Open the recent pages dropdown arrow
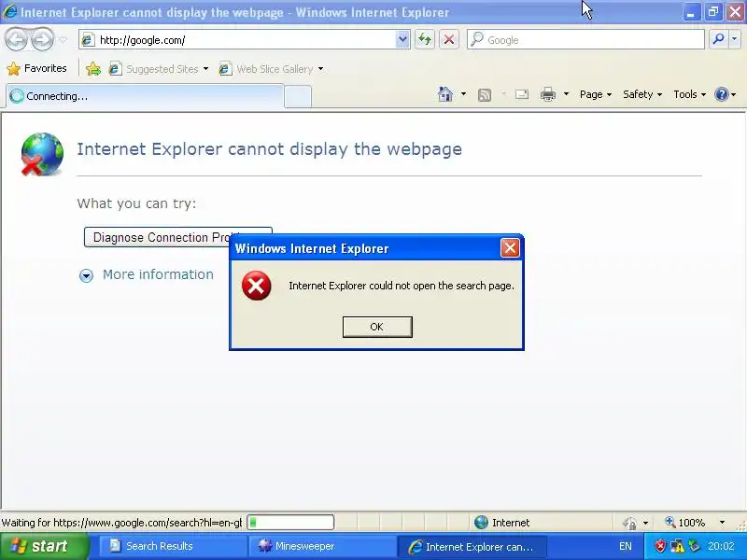Viewport: 747px width, 560px height. pos(63,40)
